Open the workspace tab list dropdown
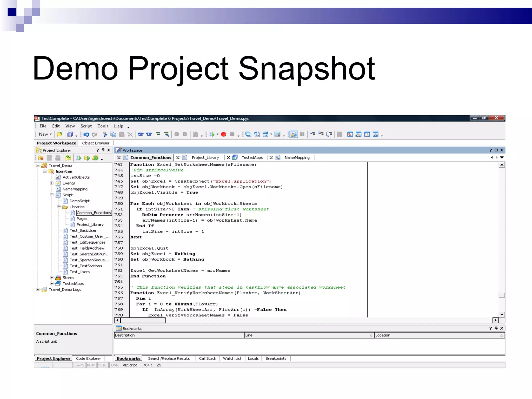 click(x=502, y=157)
